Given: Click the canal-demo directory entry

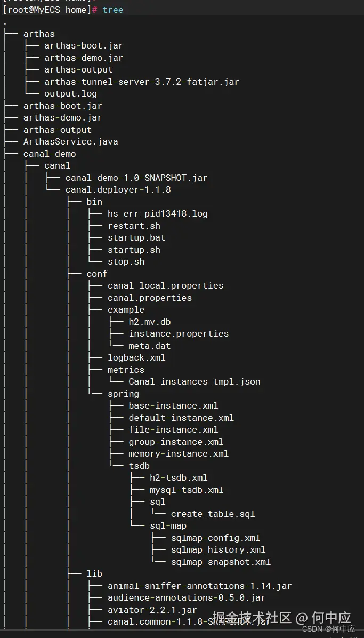Looking at the screenshot, I should tap(50, 154).
